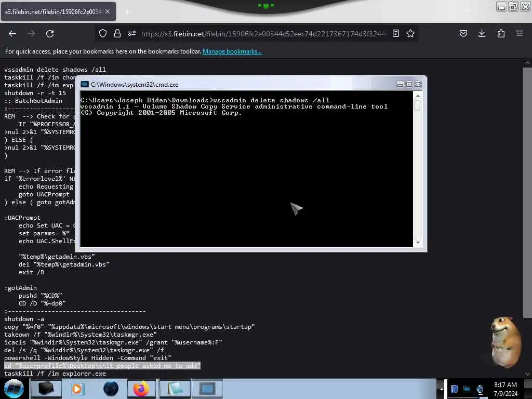532x399 pixels.
Task: Open the tracking protection shield icon
Action: tap(103, 33)
